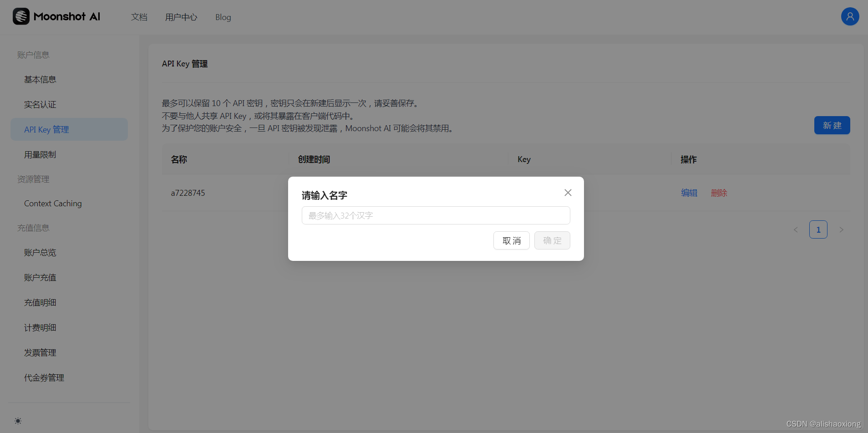Screen dimensions: 868x433
Task: Click the 新建 button
Action: point(832,125)
